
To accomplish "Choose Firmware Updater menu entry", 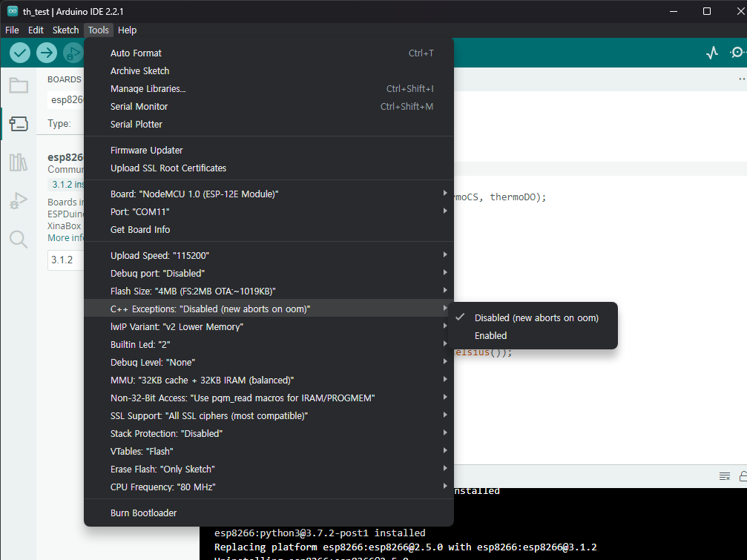I will [x=269, y=150].
